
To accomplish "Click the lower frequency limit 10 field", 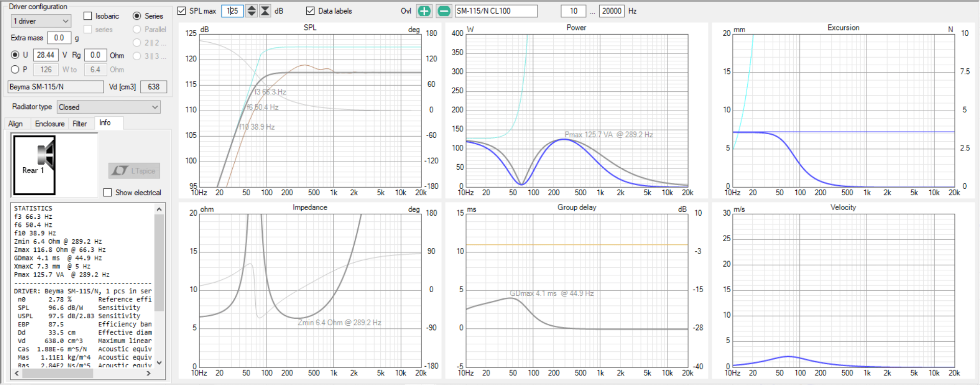I will tap(574, 11).
